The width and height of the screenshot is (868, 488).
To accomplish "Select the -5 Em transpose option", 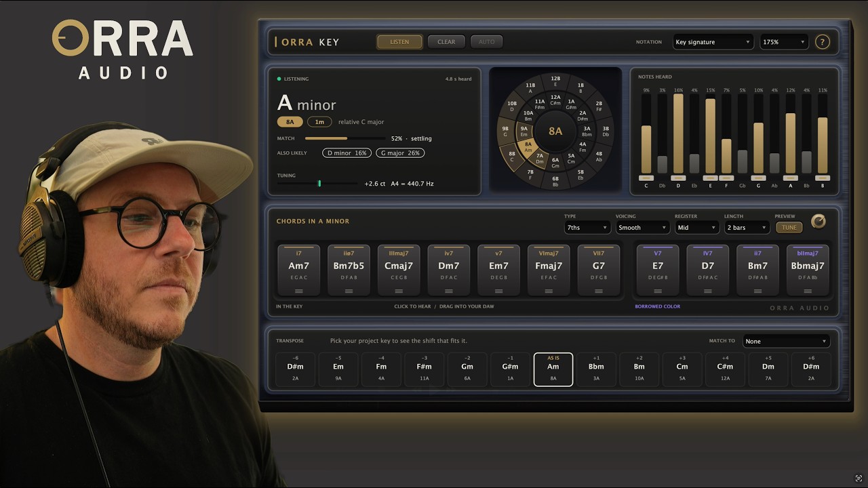I will [x=338, y=369].
